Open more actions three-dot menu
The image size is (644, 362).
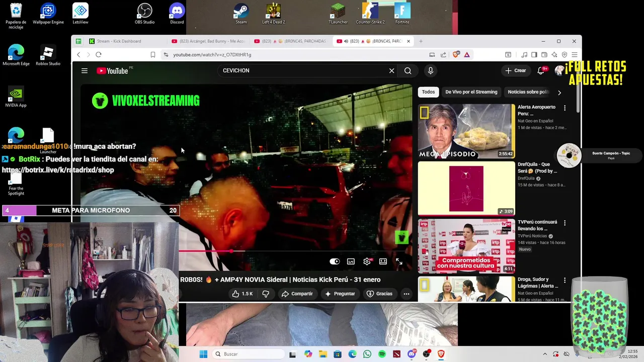tap(407, 294)
